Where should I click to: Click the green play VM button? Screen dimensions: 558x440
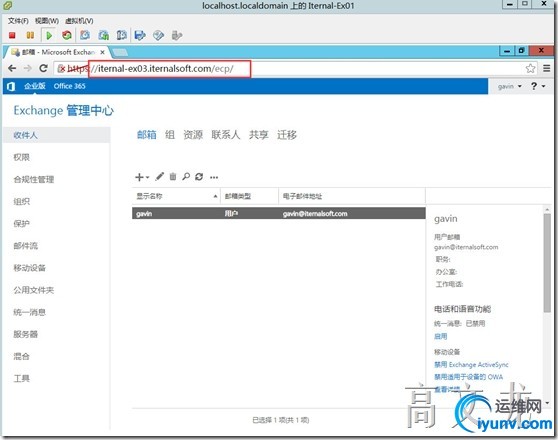(x=49, y=35)
